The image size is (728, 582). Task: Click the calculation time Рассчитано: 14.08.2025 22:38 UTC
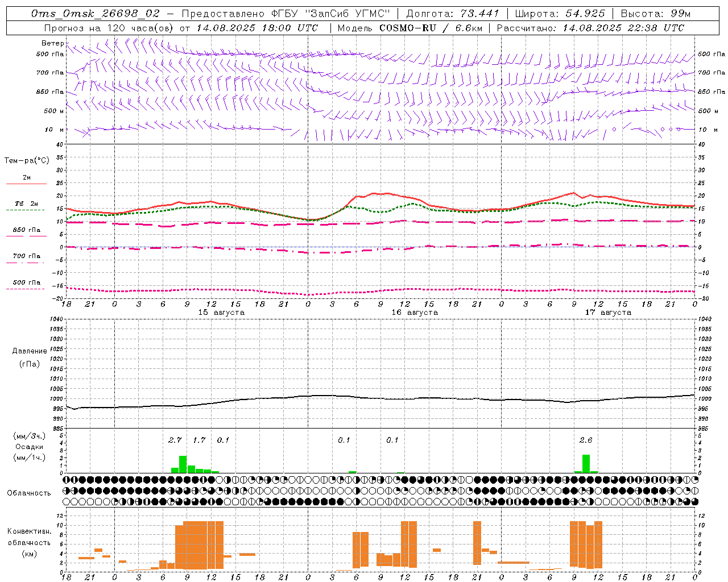[590, 27]
